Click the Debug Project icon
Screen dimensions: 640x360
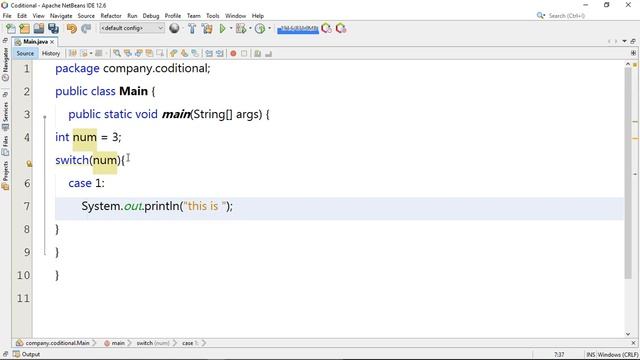241,29
